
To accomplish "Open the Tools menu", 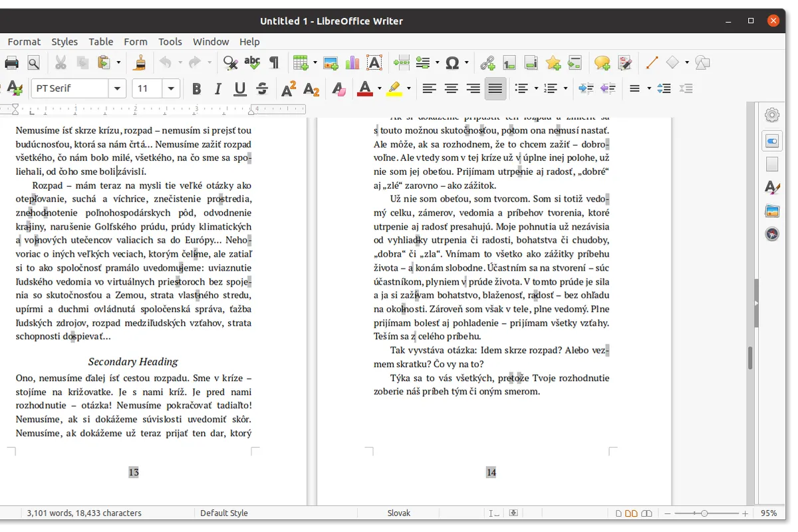I will click(x=170, y=41).
